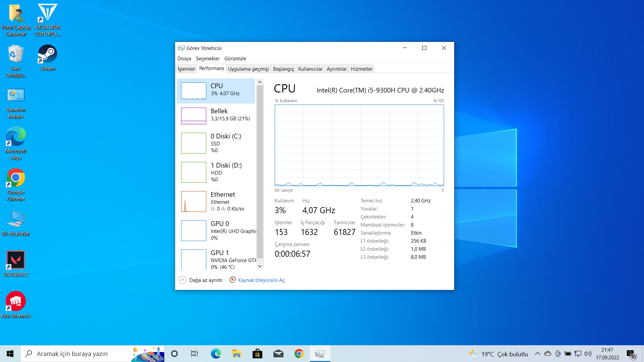Open File Explorer from the taskbar
This screenshot has height=362, width=644.
coord(236,354)
